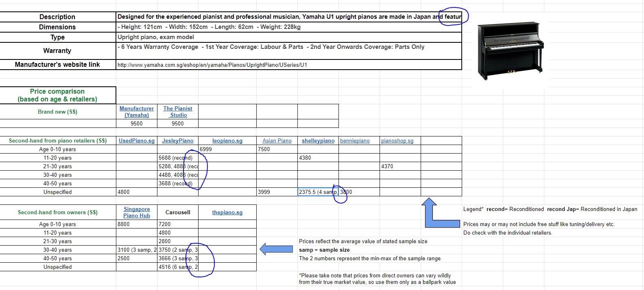Select the 'The 2 numbers represent the min-max' note

click(369, 258)
